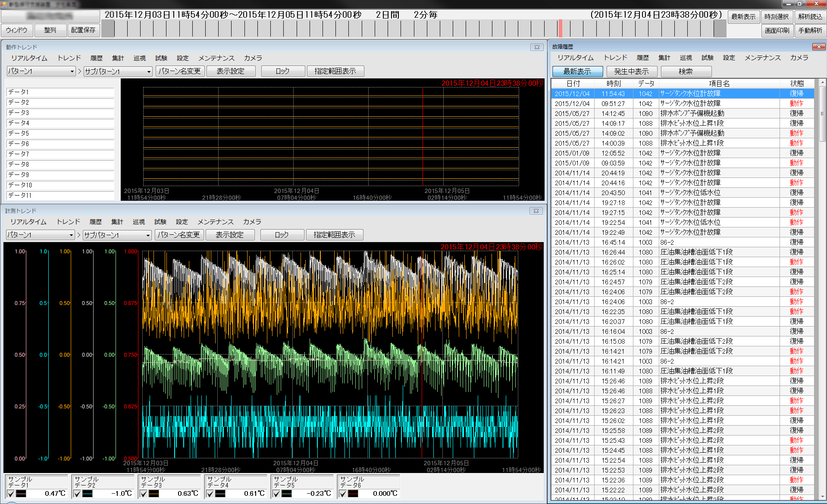Click 検索 in 故障履歴 panel
The height and width of the screenshot is (504, 827).
point(686,72)
